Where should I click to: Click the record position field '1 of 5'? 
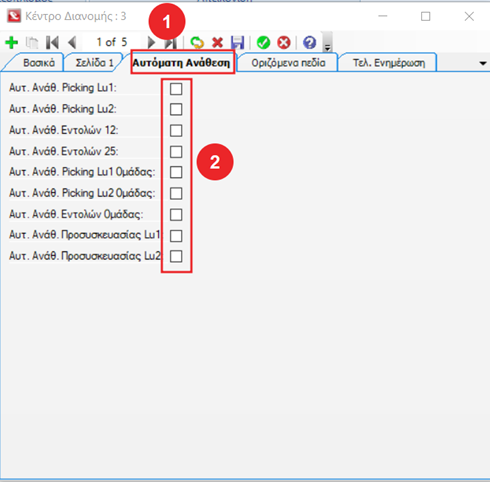[112, 42]
